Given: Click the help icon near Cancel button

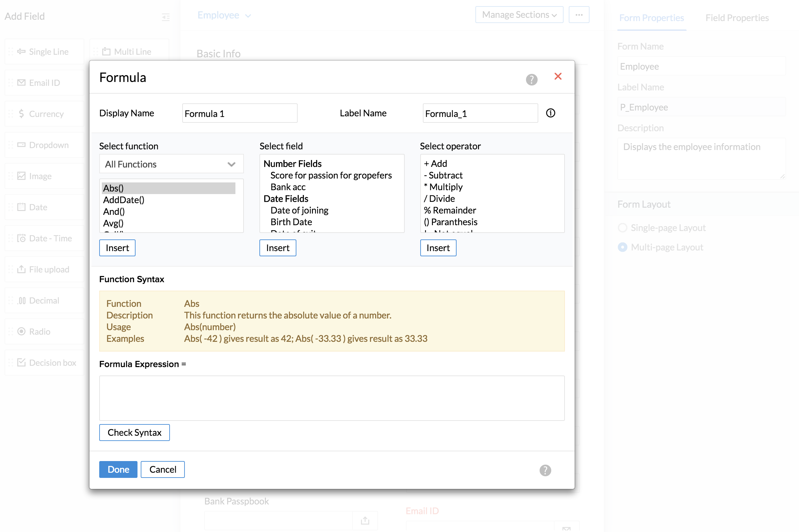Looking at the screenshot, I should (x=545, y=470).
